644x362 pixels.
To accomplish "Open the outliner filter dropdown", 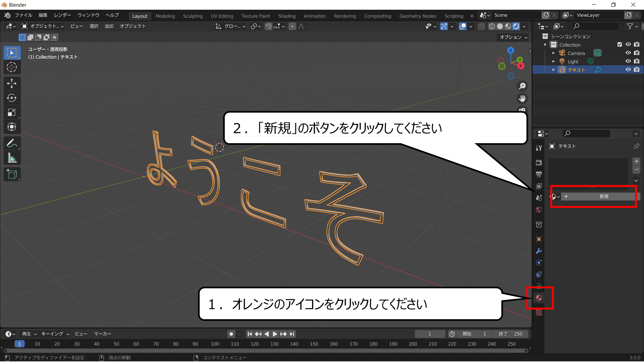I will [x=632, y=26].
